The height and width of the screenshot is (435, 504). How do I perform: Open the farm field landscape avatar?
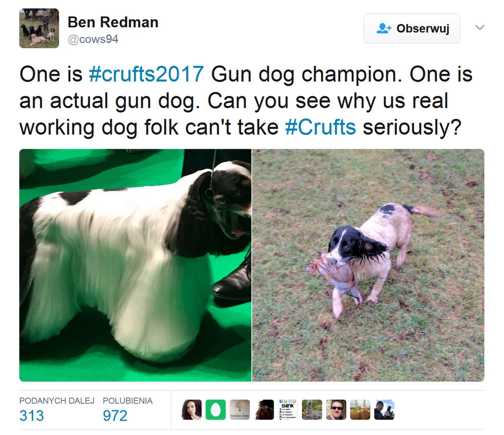(360, 410)
